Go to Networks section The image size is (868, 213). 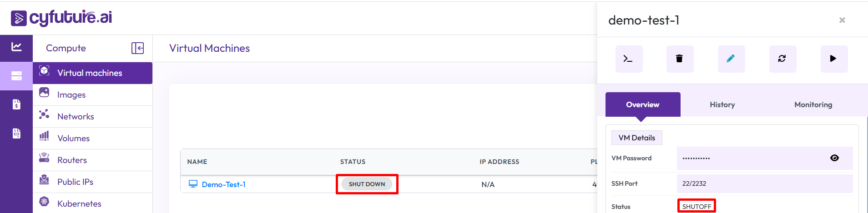tap(76, 117)
